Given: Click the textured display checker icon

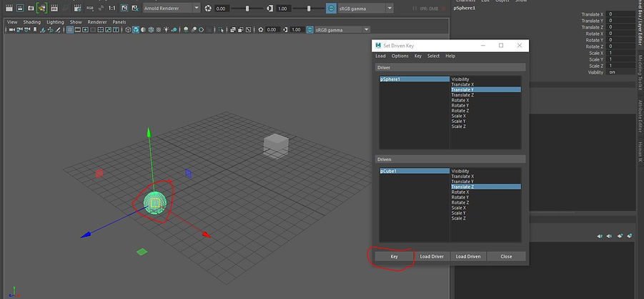Looking at the screenshot, I should pyautogui.click(x=159, y=29).
